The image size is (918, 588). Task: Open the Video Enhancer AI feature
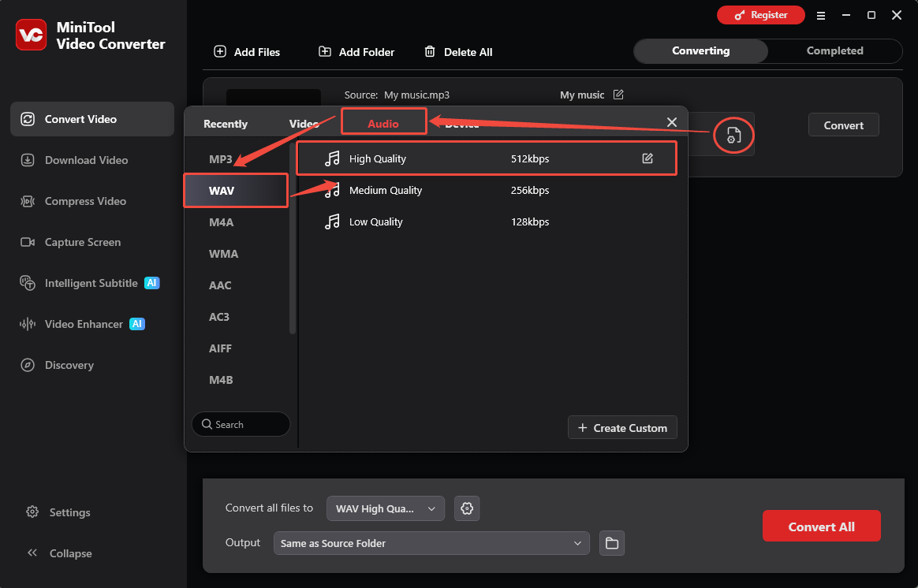[x=92, y=323]
